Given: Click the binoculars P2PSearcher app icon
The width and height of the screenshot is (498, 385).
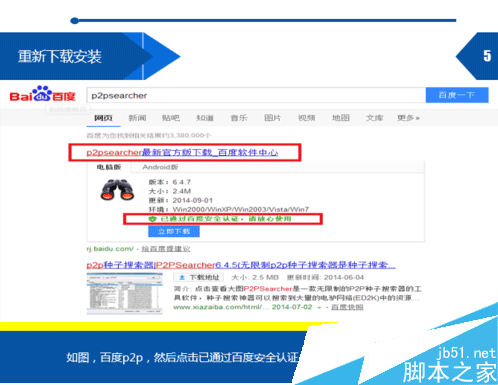Looking at the screenshot, I should [117, 190].
